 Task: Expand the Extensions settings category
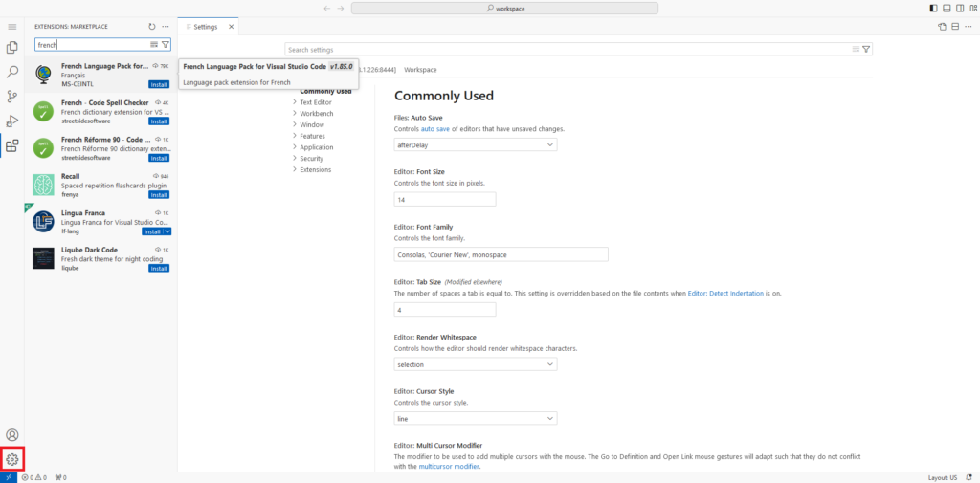pos(316,169)
